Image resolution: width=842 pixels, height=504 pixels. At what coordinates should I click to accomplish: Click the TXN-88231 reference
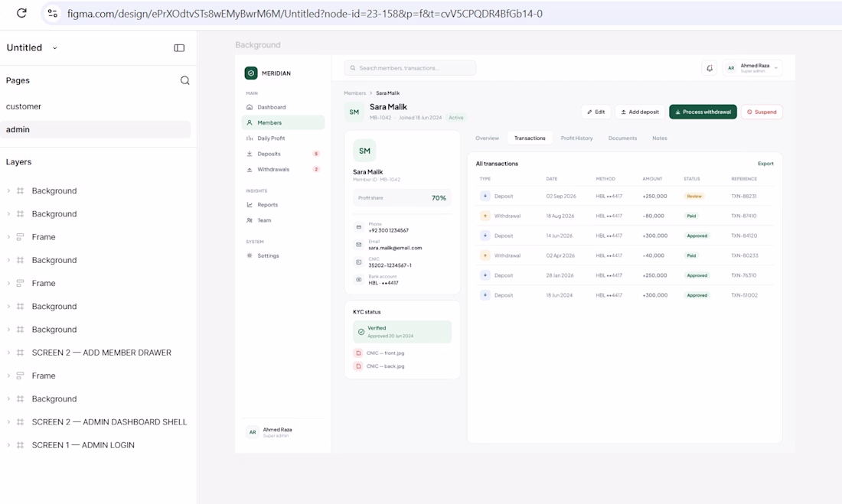coord(744,197)
